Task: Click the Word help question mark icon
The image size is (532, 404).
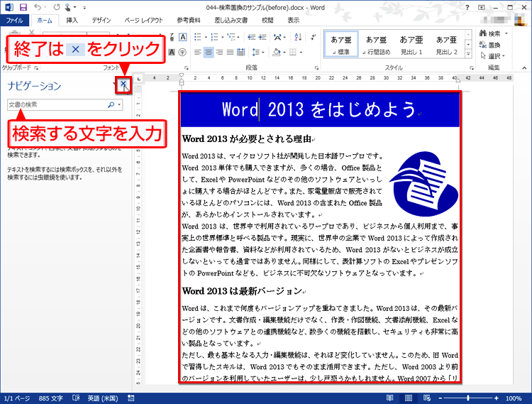Action: pos(467,8)
